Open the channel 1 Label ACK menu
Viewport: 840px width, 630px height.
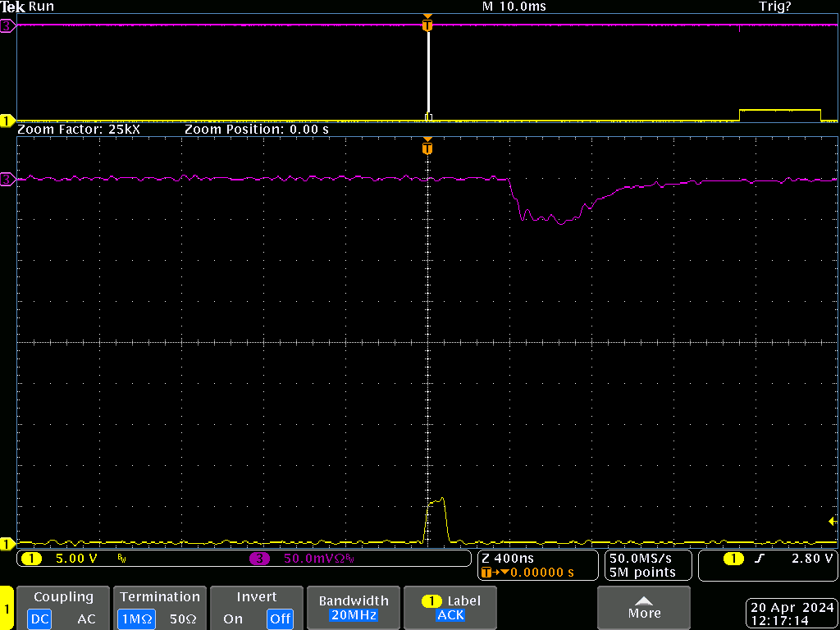[450, 608]
